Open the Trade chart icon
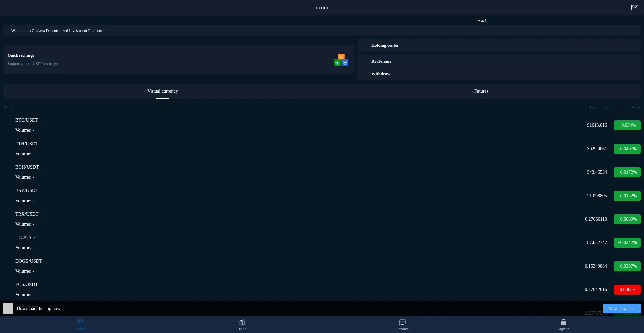This screenshot has width=644, height=333. [241, 322]
